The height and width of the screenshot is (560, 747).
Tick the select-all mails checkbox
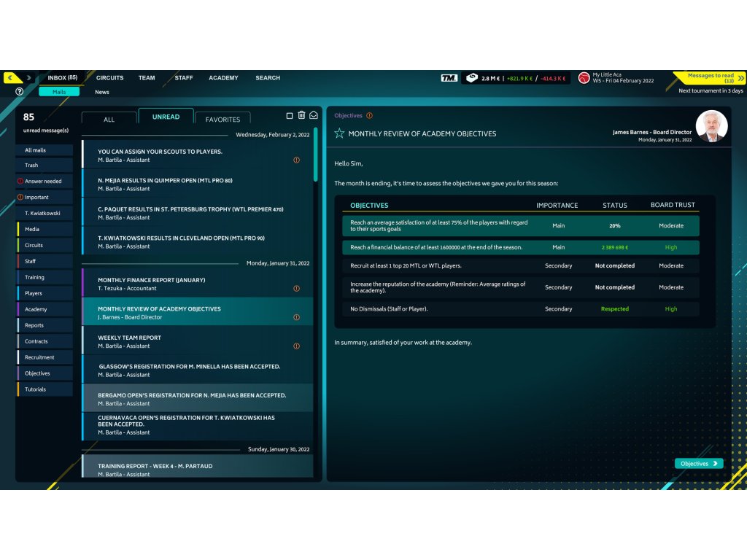click(x=290, y=116)
